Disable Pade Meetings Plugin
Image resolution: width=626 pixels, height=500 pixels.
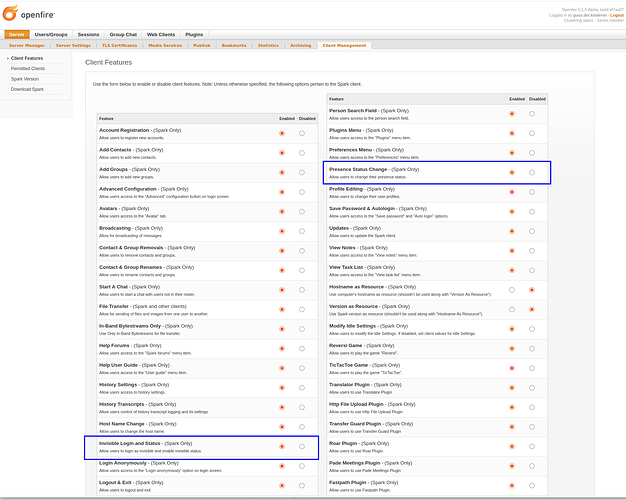point(532,466)
